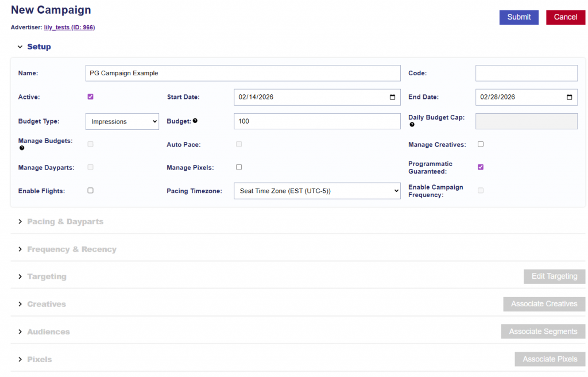
Task: Check the Enable Flights checkbox
Action: point(90,190)
